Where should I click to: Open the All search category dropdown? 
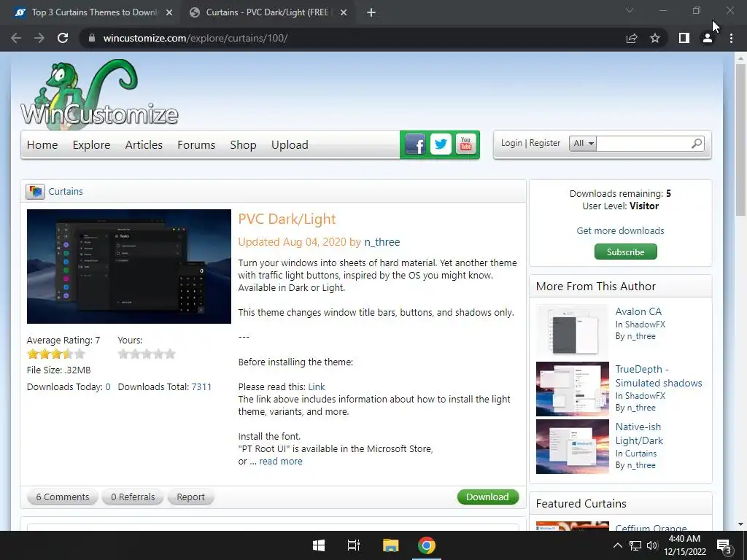coord(583,143)
